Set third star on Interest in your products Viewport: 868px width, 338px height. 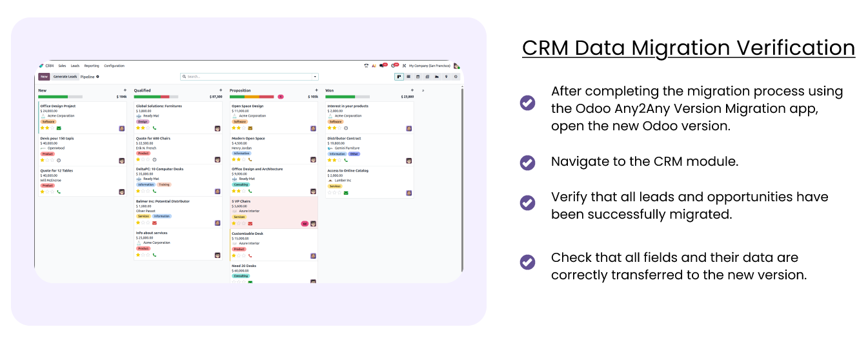pyautogui.click(x=339, y=128)
